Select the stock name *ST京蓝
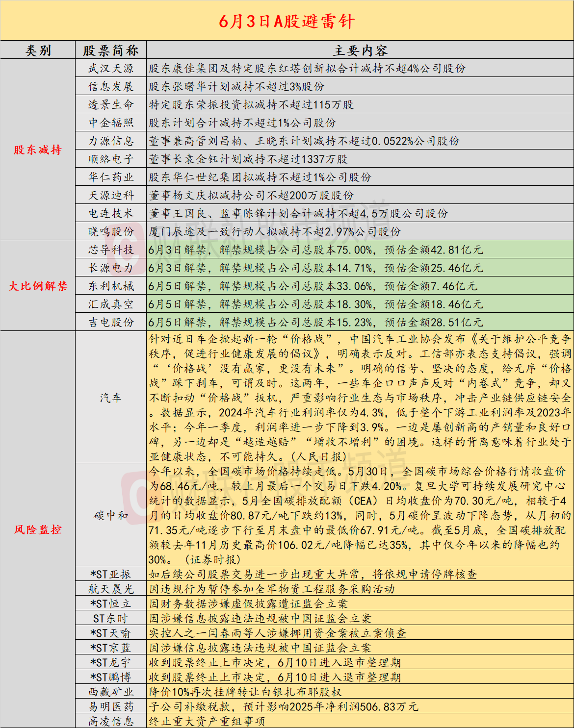 111,648
